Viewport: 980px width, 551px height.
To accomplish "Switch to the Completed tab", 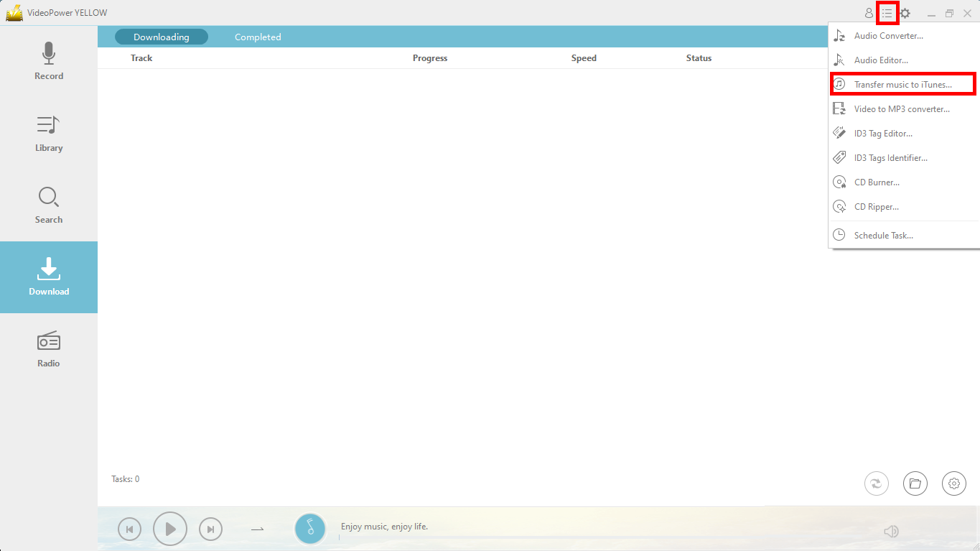I will 257,37.
